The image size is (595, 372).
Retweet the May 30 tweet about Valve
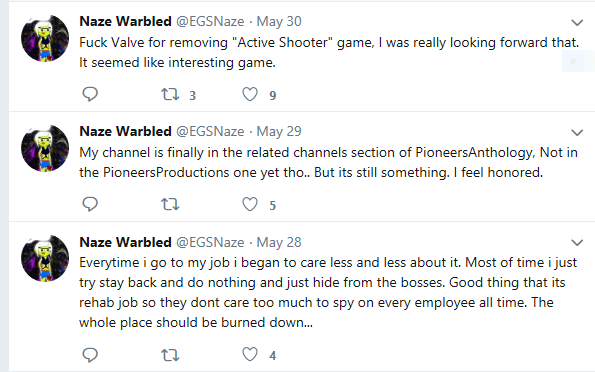click(170, 94)
